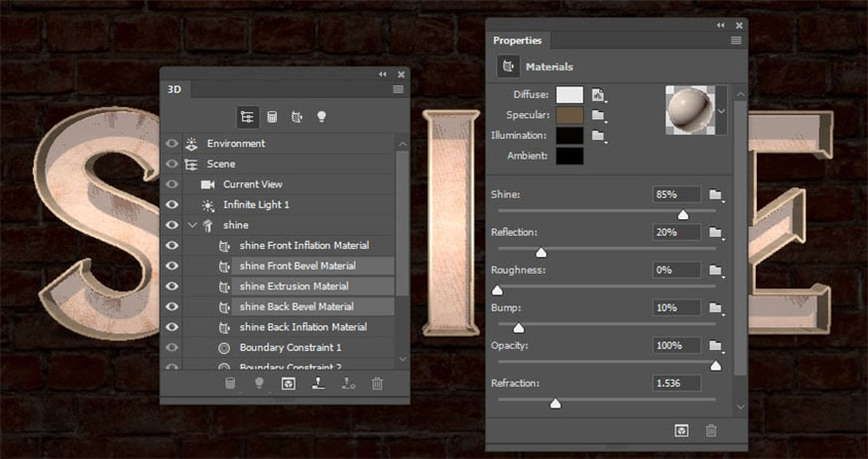Filter 3D panel by meshes
This screenshot has width=868, height=459.
click(x=272, y=116)
